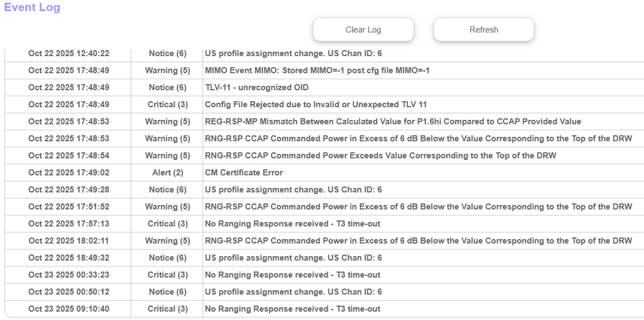The image size is (644, 320).
Task: Click the Oct 22 2025 12:40:22 timestamp
Action: point(69,54)
